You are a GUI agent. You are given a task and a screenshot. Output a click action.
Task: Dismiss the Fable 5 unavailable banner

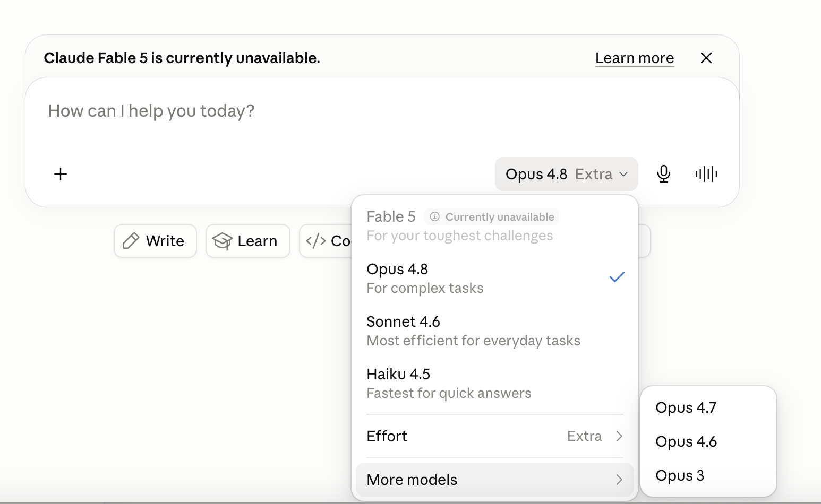point(706,58)
